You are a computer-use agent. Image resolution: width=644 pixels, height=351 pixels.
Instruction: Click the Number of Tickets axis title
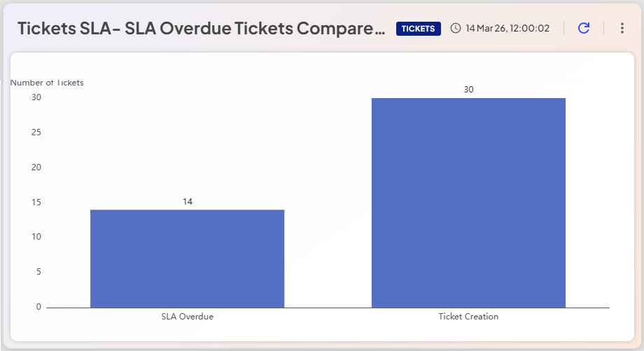(x=47, y=83)
